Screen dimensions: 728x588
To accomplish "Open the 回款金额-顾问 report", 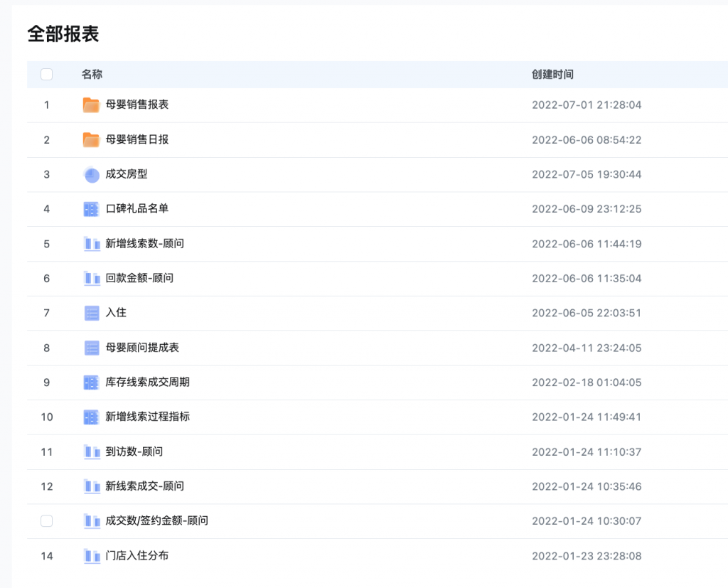I will (x=139, y=278).
